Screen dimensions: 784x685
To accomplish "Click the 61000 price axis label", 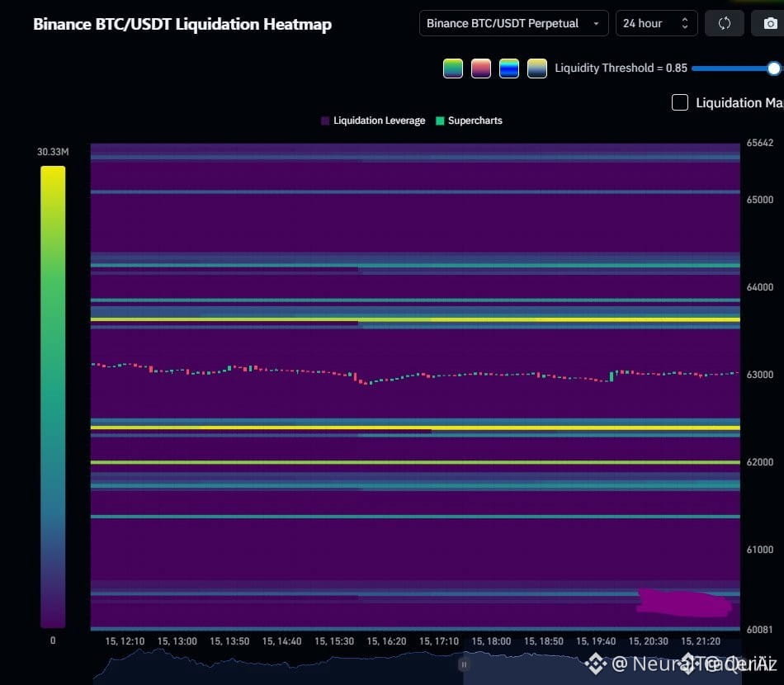I will tap(759, 550).
